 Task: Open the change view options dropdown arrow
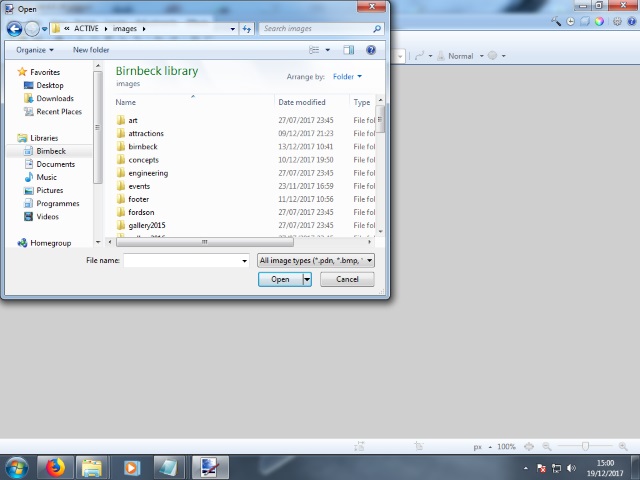coord(327,49)
